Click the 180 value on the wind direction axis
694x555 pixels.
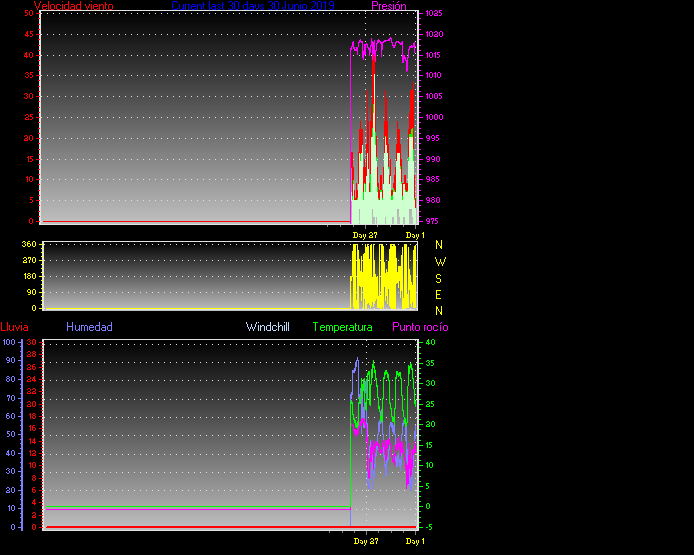(x=29, y=276)
